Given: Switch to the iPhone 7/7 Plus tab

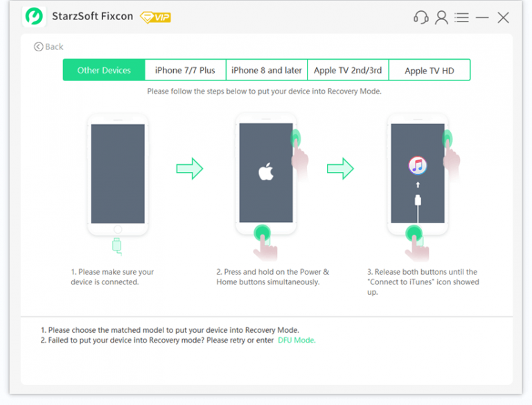Looking at the screenshot, I should point(185,70).
